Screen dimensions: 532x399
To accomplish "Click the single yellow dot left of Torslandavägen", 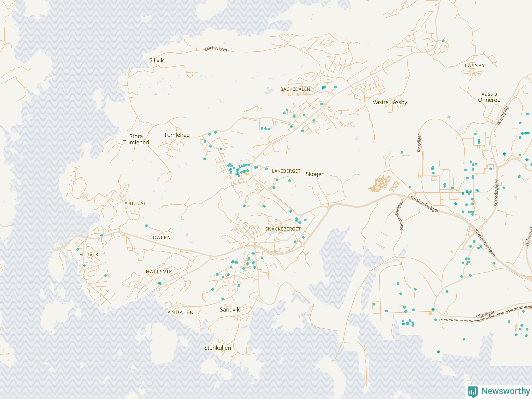I will [452, 252].
